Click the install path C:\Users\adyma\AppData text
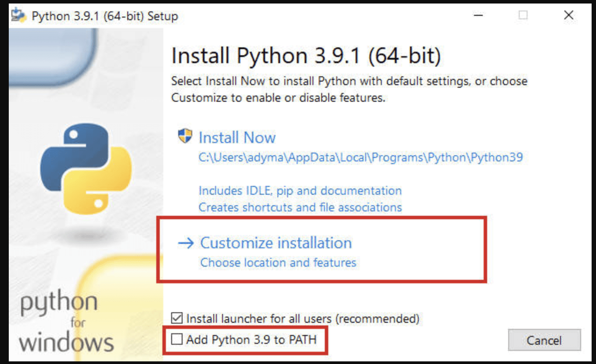Viewport: 596px width, 364px height. coord(360,157)
